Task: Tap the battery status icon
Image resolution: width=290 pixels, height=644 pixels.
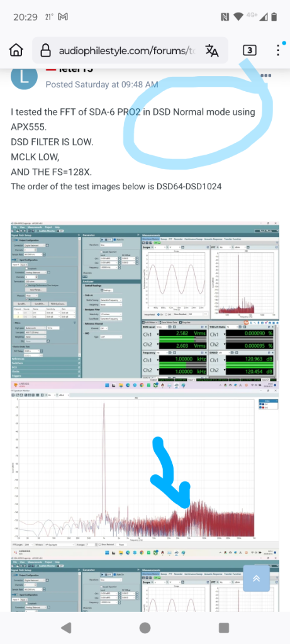Action: click(274, 17)
